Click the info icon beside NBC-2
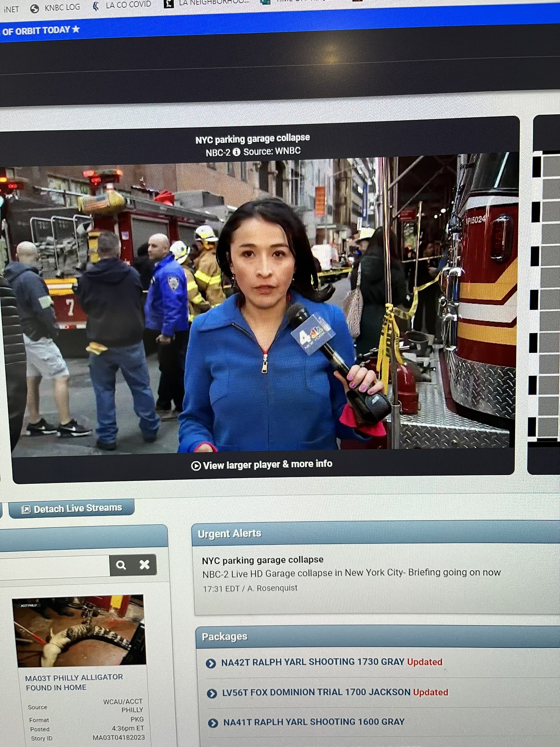 237,152
